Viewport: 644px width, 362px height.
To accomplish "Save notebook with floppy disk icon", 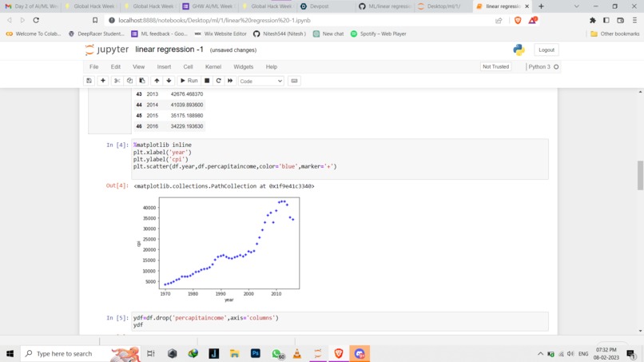I will coord(89,81).
